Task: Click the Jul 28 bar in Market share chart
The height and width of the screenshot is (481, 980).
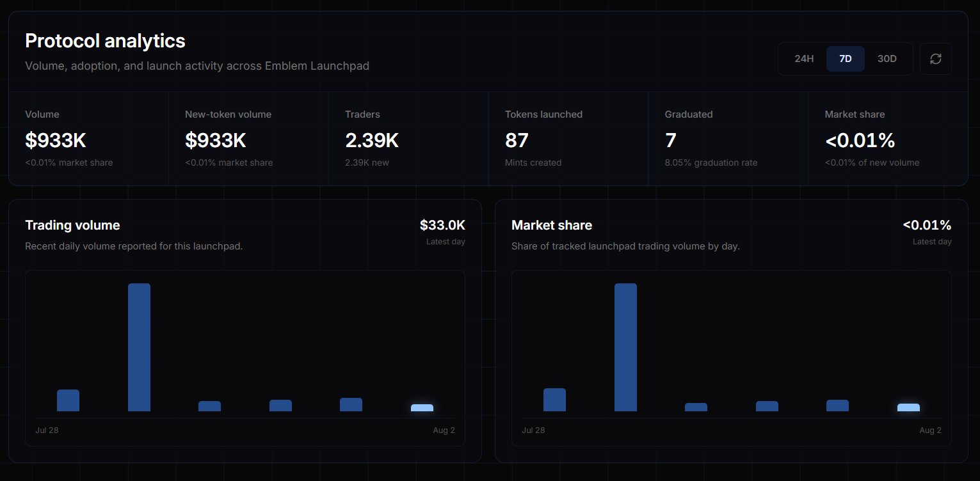Action: pos(554,400)
